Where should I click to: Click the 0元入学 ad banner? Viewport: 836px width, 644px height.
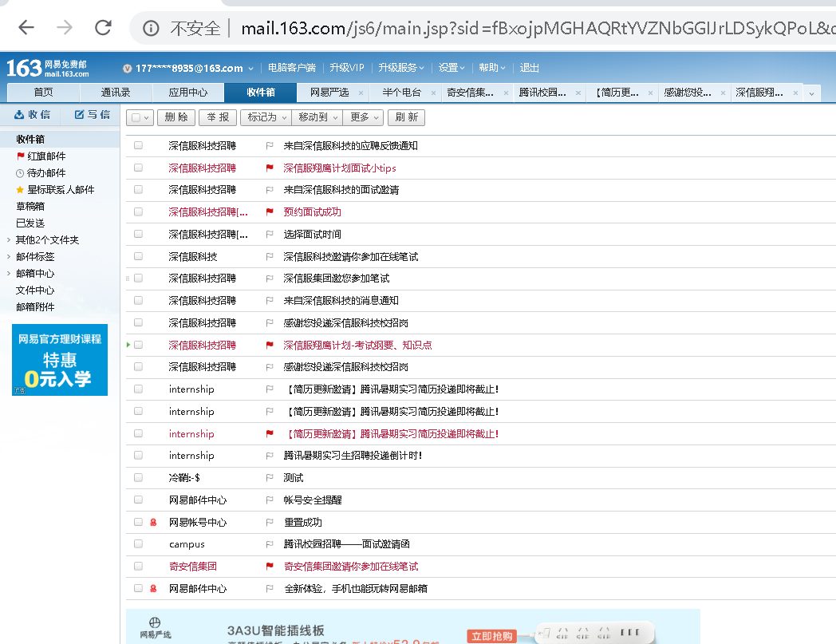59,360
